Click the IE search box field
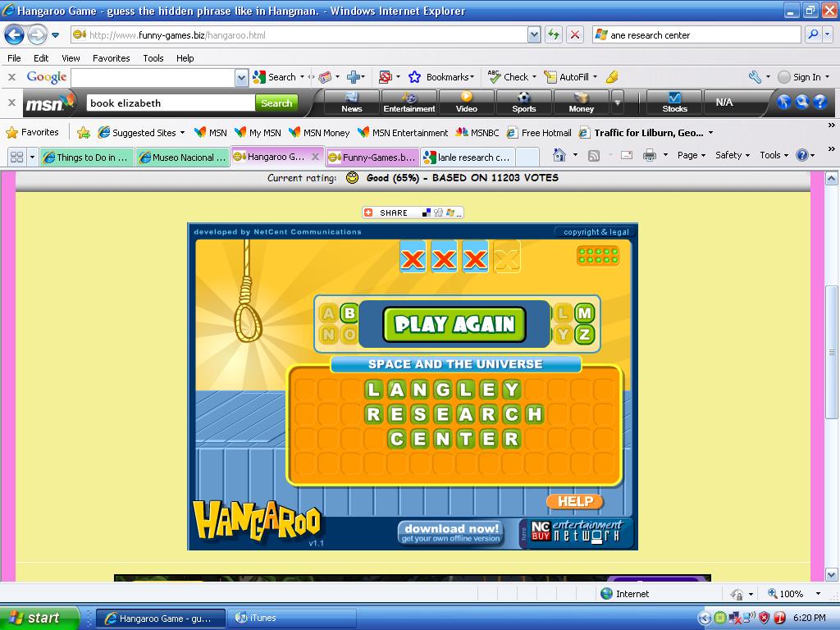 tap(696, 34)
